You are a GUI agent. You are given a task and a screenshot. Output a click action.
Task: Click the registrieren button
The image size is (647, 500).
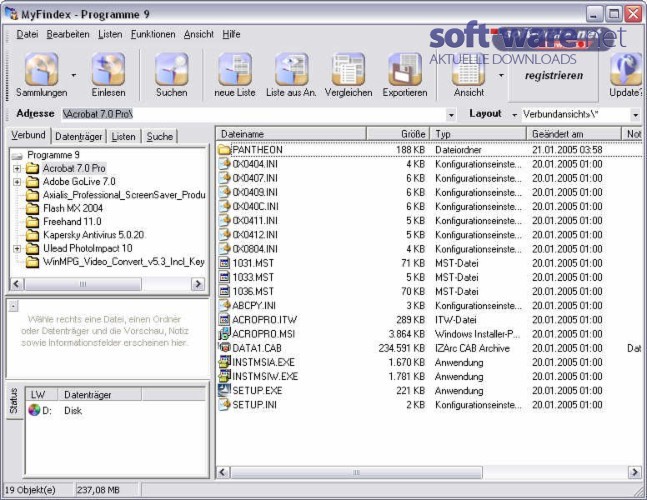pyautogui.click(x=554, y=75)
